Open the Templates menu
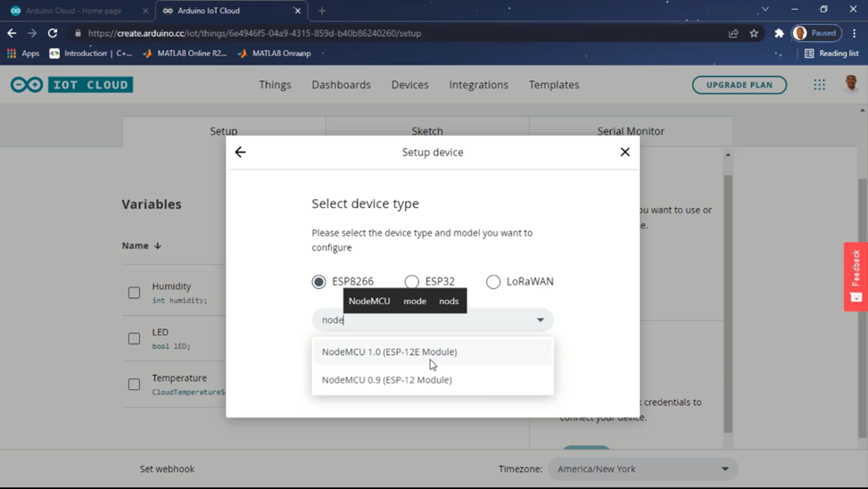Image resolution: width=868 pixels, height=489 pixels. [x=554, y=85]
